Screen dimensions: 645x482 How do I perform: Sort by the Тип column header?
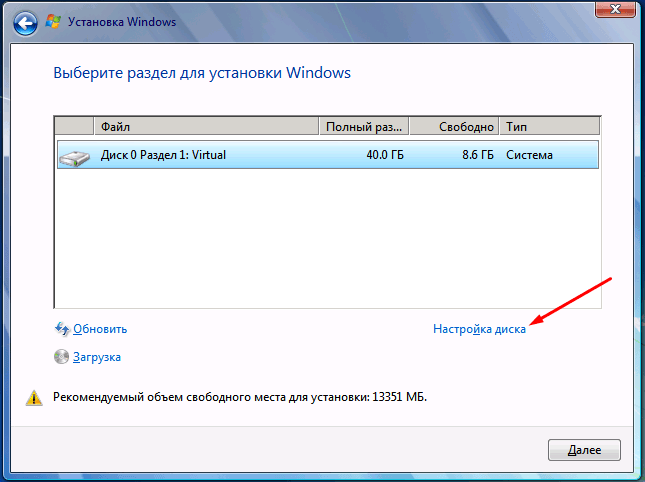pos(550,126)
